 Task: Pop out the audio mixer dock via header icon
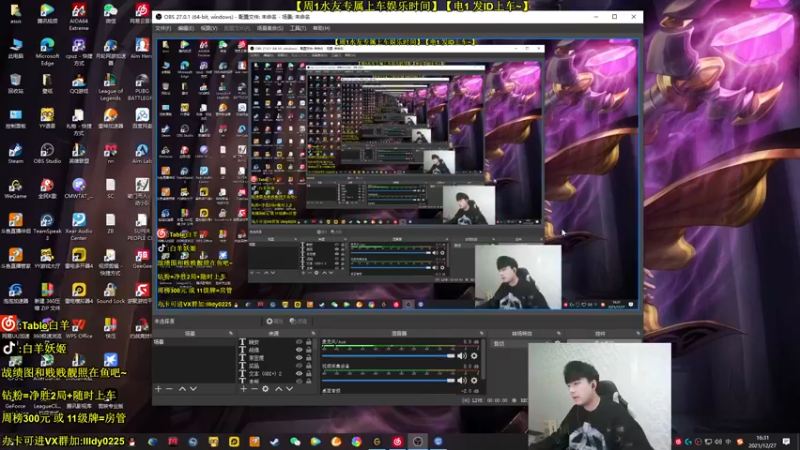click(x=481, y=333)
